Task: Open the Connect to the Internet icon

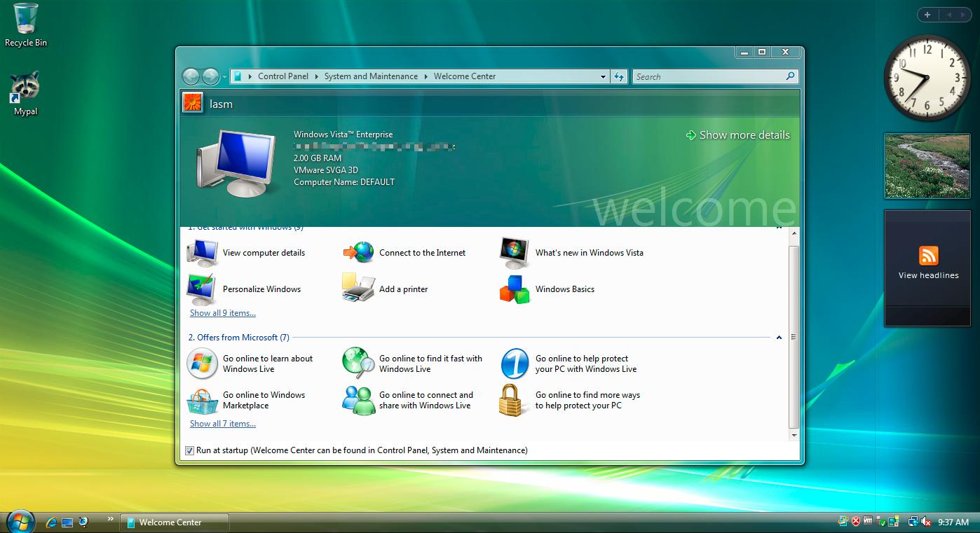Action: coord(359,252)
